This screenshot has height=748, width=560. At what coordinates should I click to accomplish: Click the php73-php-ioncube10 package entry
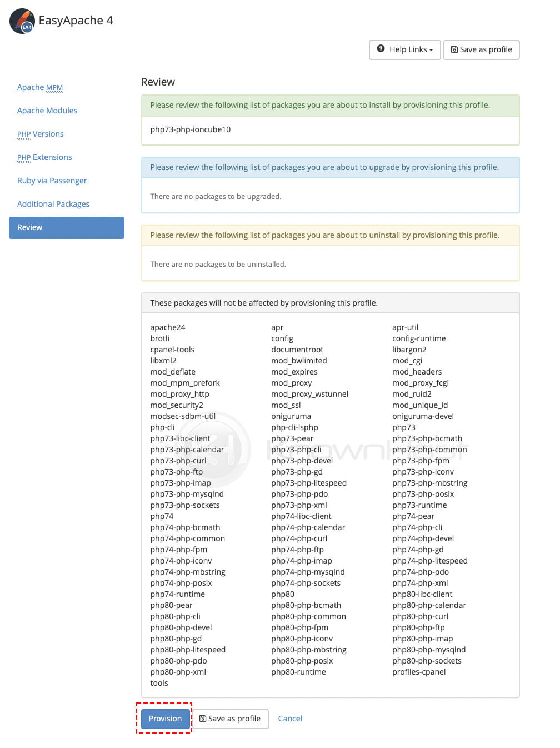[191, 129]
